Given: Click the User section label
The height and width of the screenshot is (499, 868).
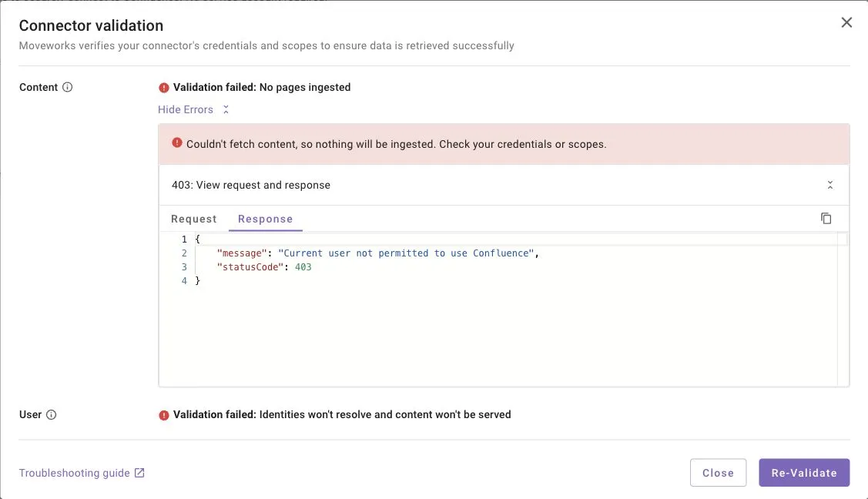Looking at the screenshot, I should tap(31, 415).
